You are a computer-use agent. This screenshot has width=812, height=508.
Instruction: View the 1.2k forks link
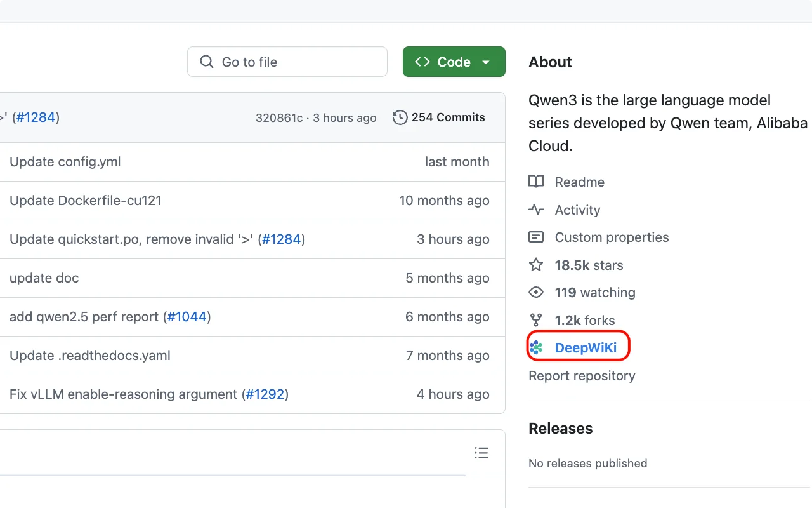coord(584,320)
